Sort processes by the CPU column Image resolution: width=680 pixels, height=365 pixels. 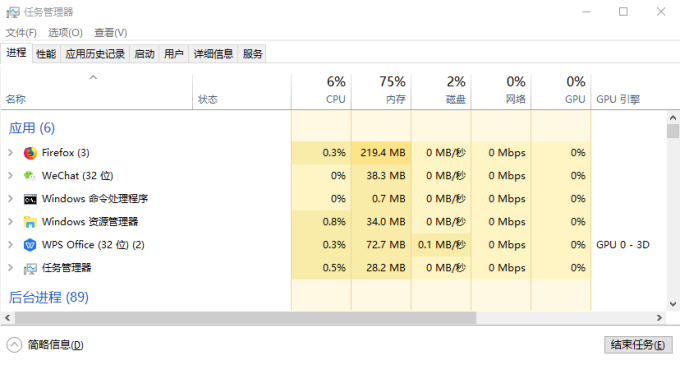click(x=321, y=91)
